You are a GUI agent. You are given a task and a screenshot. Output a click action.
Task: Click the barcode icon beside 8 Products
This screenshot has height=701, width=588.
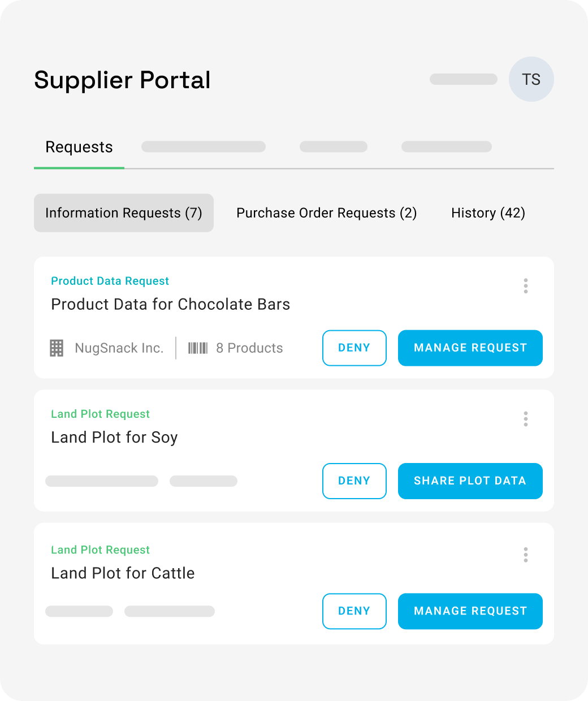[x=198, y=348]
